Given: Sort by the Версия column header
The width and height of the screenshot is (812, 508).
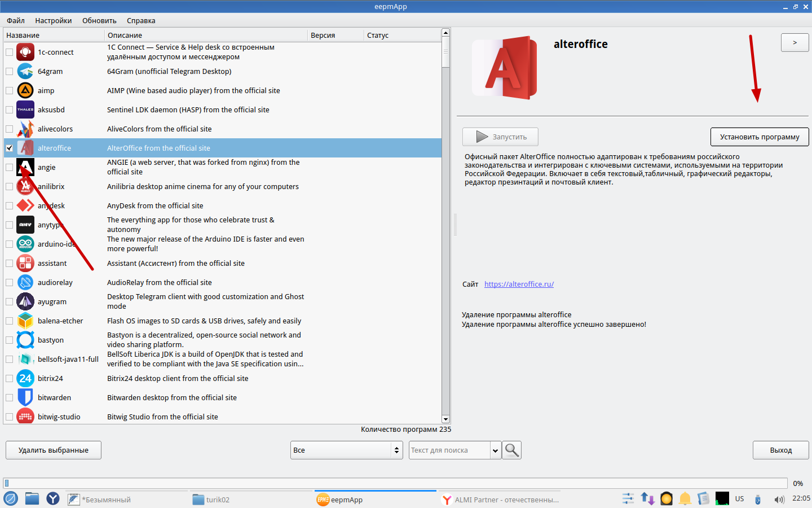Looking at the screenshot, I should tap(336, 35).
